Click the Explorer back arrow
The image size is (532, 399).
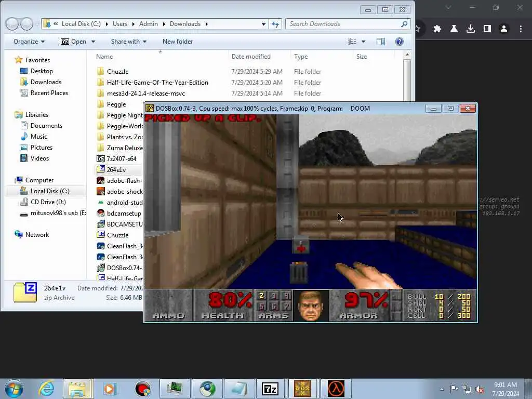click(12, 24)
